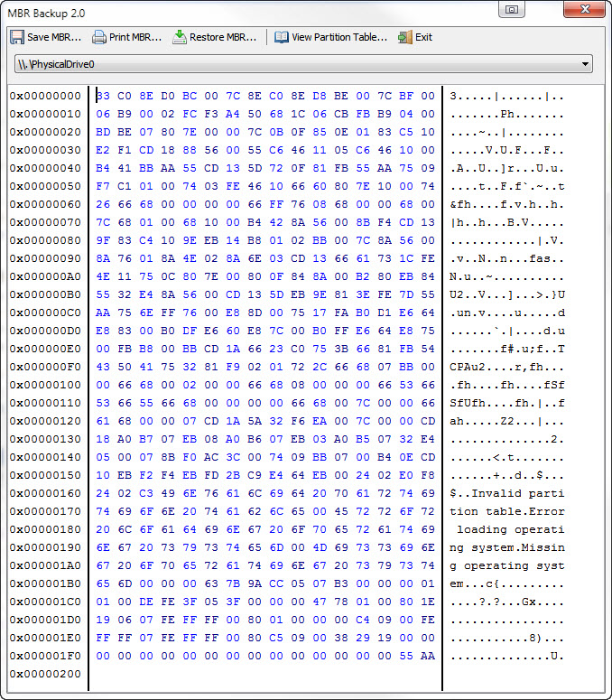The width and height of the screenshot is (612, 700).
Task: Select offset 0x000001F0 row label
Action: pyautogui.click(x=45, y=656)
